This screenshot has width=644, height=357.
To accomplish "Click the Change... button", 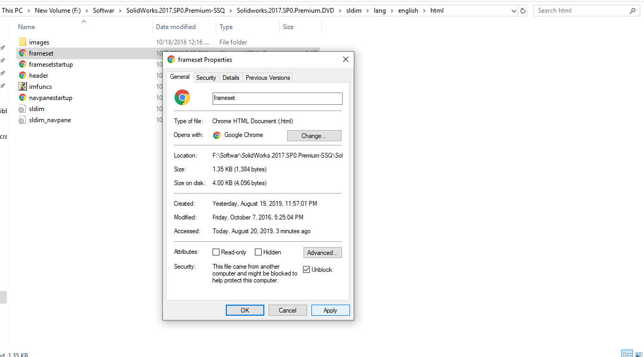I will (314, 136).
